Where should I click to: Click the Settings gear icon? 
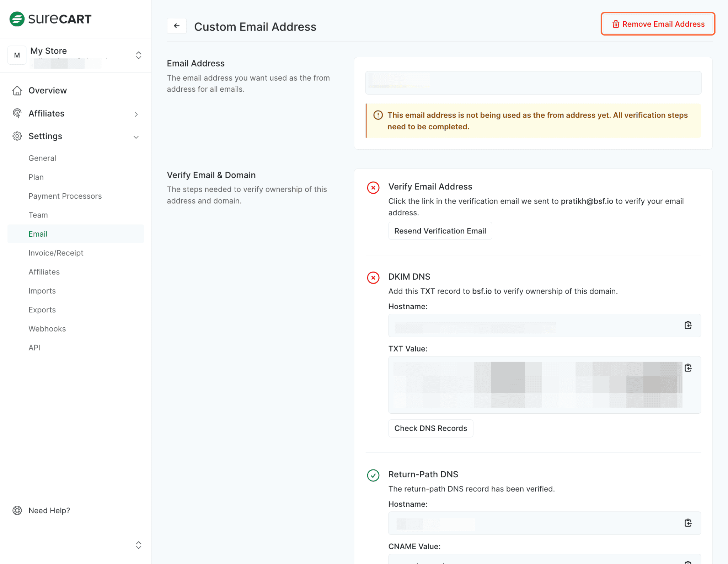tap(17, 136)
